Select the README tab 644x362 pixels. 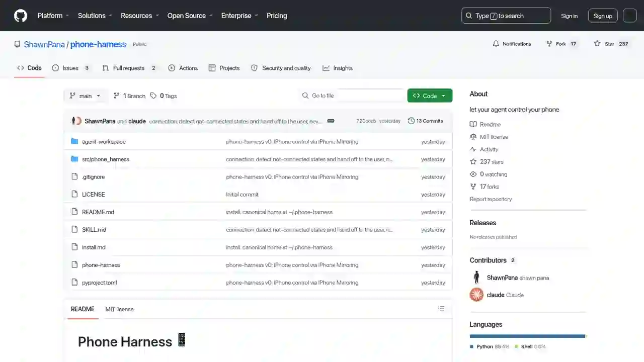pyautogui.click(x=83, y=309)
